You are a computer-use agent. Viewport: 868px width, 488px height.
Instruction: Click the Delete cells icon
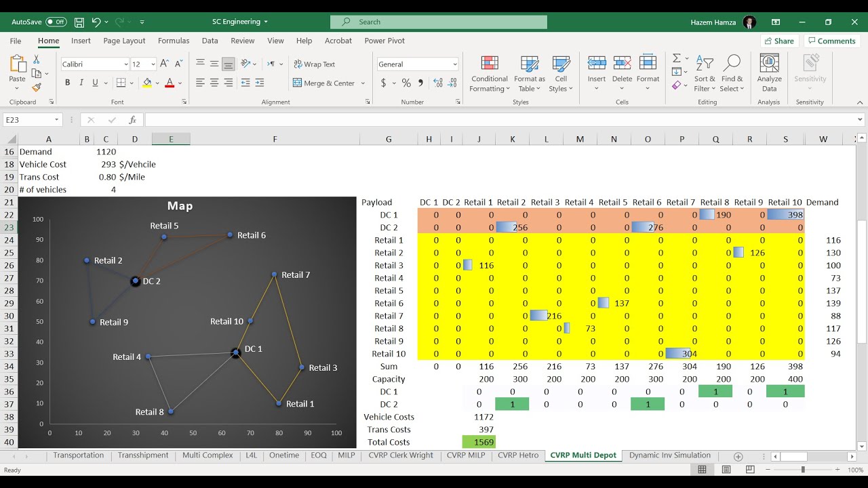pos(622,63)
